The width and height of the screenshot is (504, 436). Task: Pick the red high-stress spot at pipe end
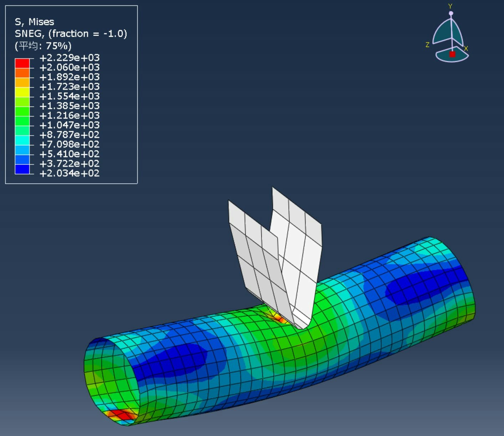[121, 415]
